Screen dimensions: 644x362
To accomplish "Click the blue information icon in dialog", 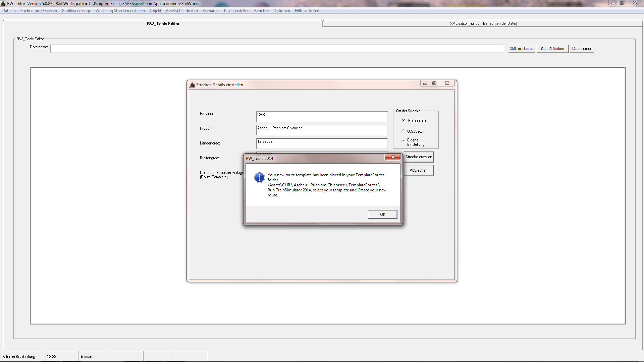I will 259,178.
